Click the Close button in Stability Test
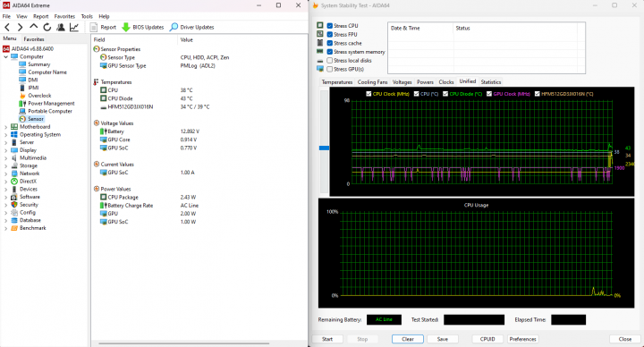The image size is (644, 347). [624, 339]
